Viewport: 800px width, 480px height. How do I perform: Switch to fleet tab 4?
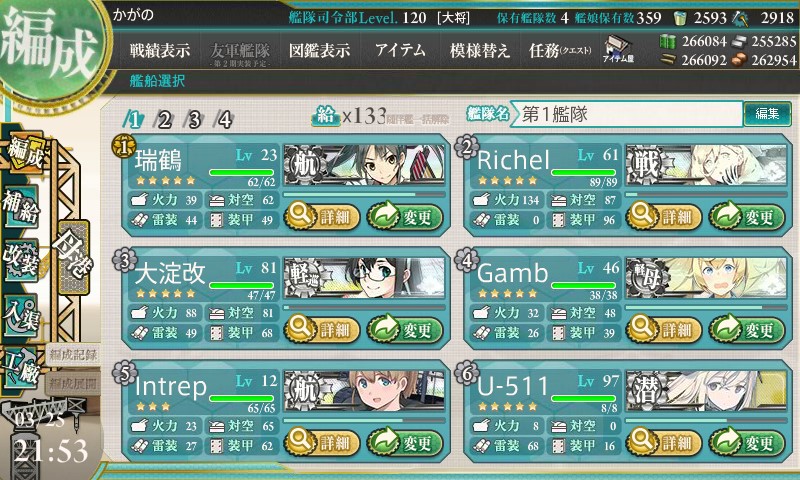coord(225,120)
